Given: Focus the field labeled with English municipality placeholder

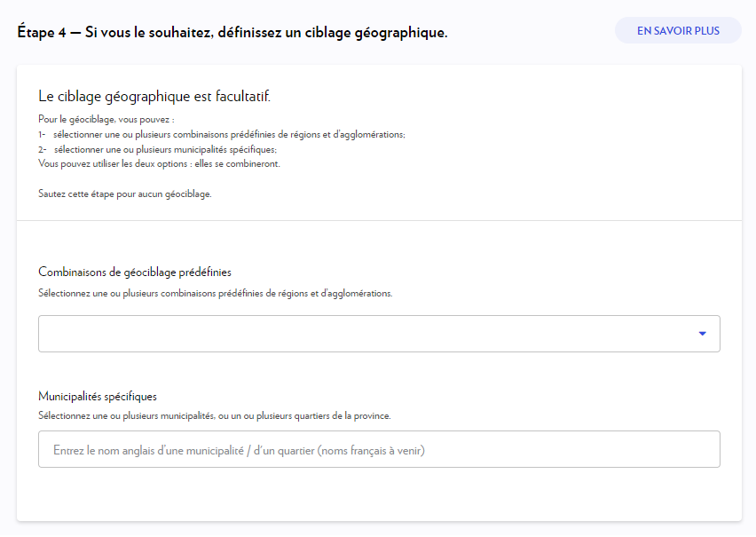Looking at the screenshot, I should pyautogui.click(x=379, y=448).
